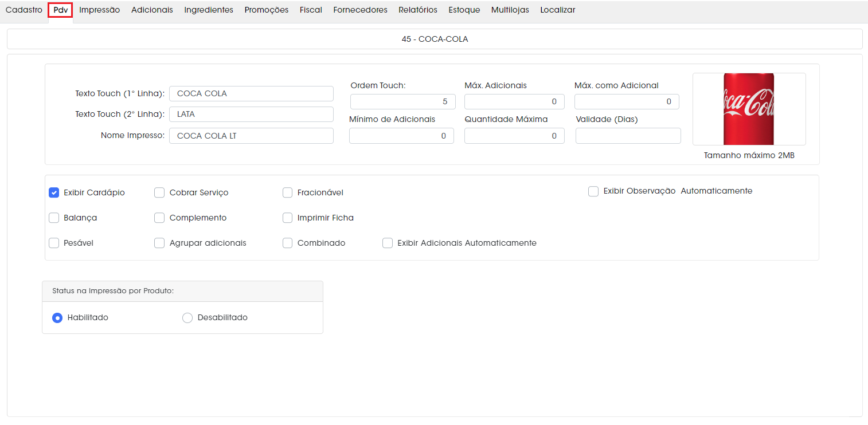Switch to the Multilojas tab
This screenshot has height=425, width=868.
coord(510,10)
